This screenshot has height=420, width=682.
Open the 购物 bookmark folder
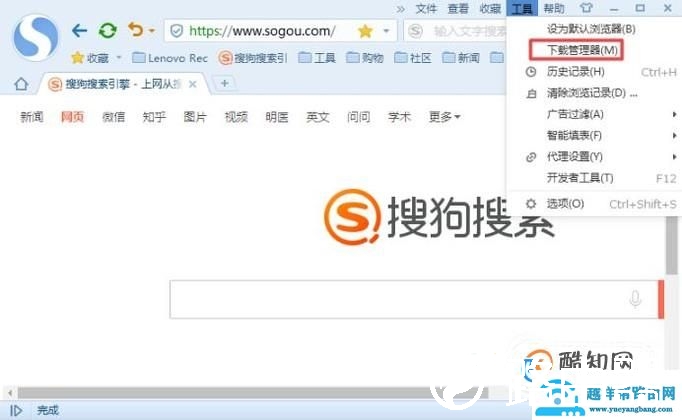click(x=365, y=58)
